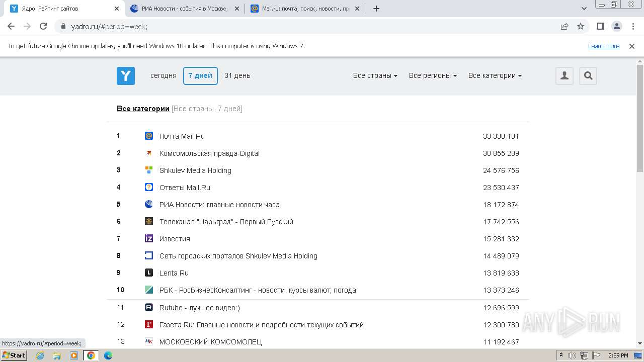Click the Известия favicon
The width and height of the screenshot is (644, 362).
point(149,238)
